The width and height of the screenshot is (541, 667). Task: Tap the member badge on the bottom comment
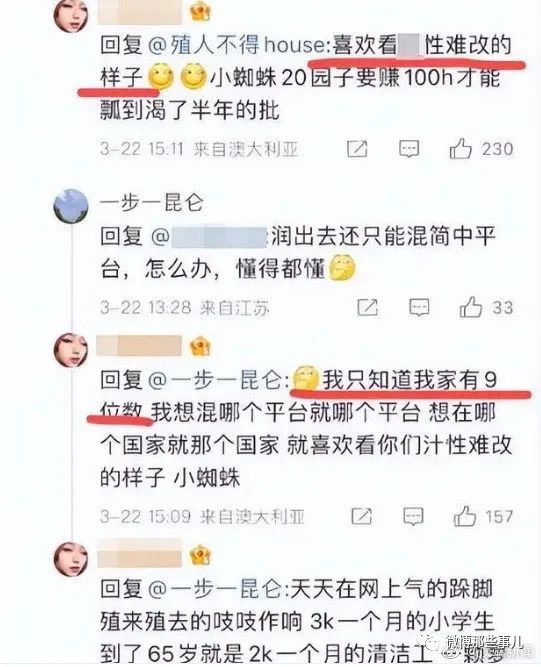200,555
